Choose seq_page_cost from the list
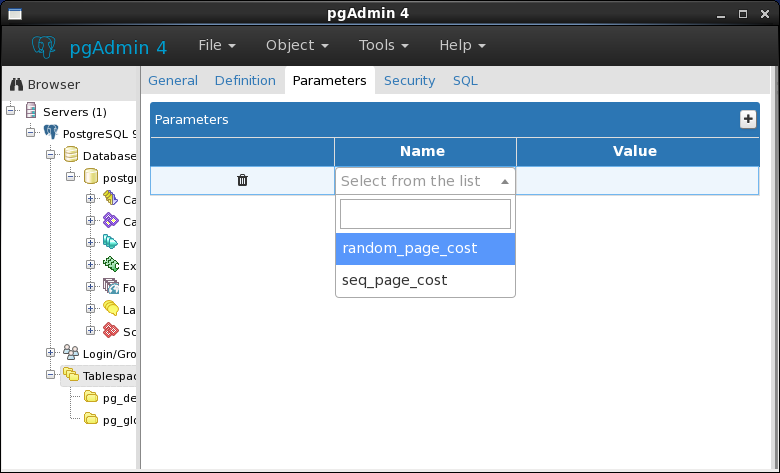This screenshot has width=780, height=473. pyautogui.click(x=425, y=281)
